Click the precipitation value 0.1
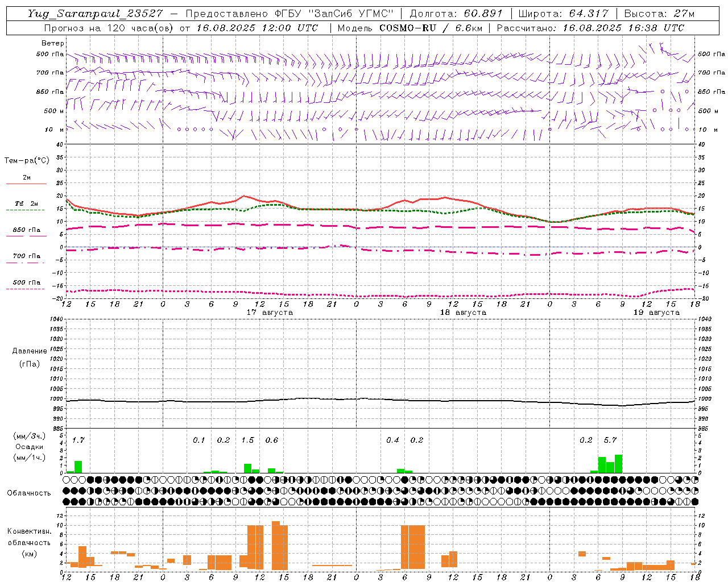The image size is (728, 582). (199, 440)
